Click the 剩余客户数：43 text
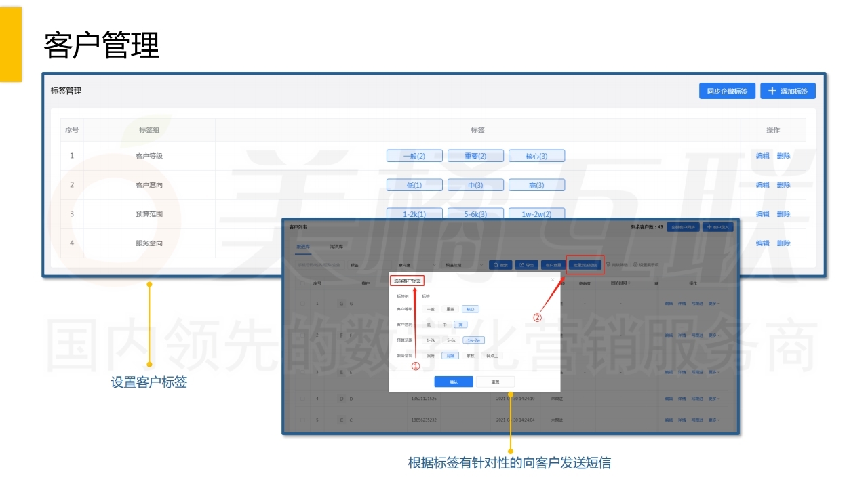Image resolution: width=868 pixels, height=488 pixels. pyautogui.click(x=647, y=227)
